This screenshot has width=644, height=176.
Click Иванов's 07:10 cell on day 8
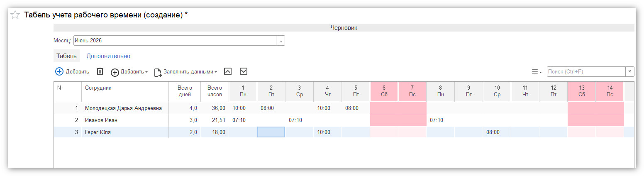(440, 120)
